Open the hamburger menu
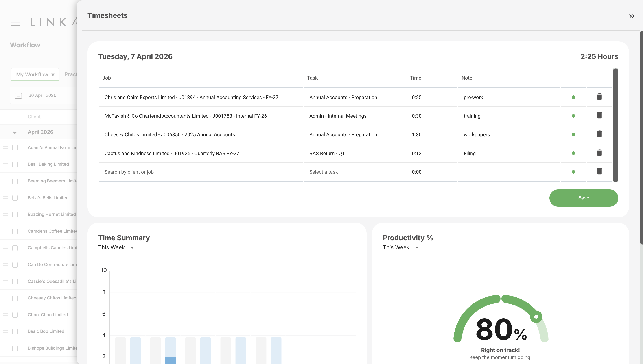This screenshot has width=643, height=364. click(x=15, y=23)
